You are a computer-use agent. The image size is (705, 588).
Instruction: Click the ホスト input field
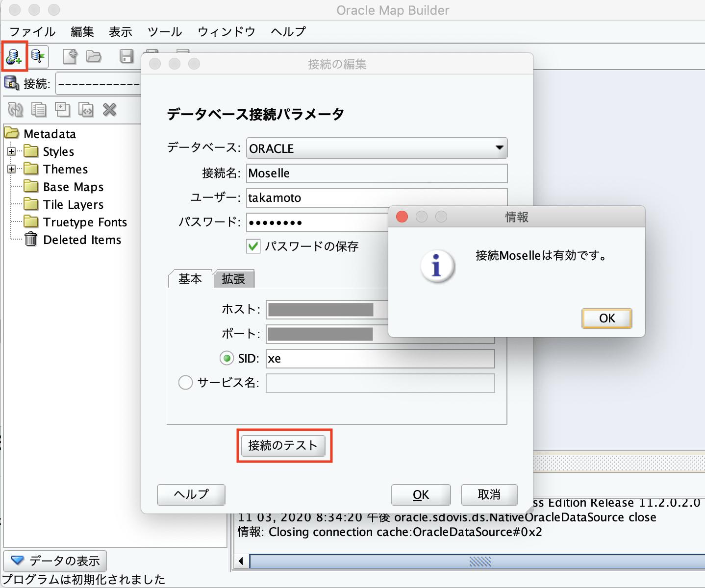[327, 310]
